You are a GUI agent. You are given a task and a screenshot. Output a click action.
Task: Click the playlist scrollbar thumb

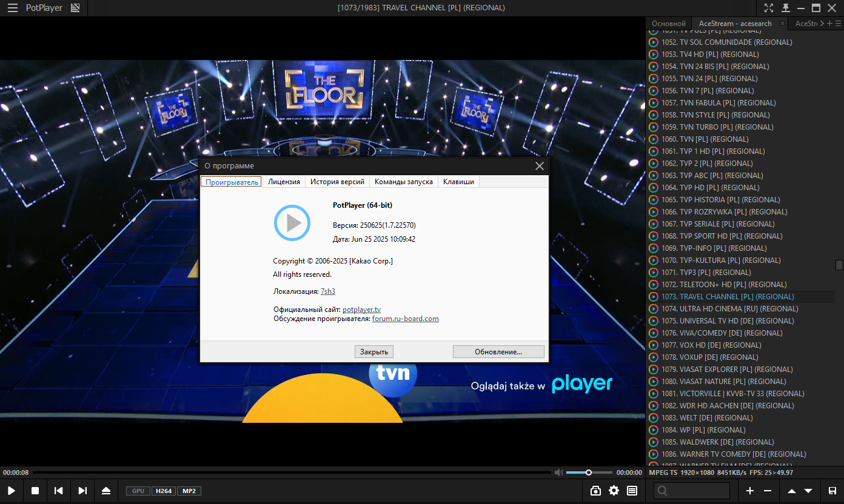(x=839, y=265)
